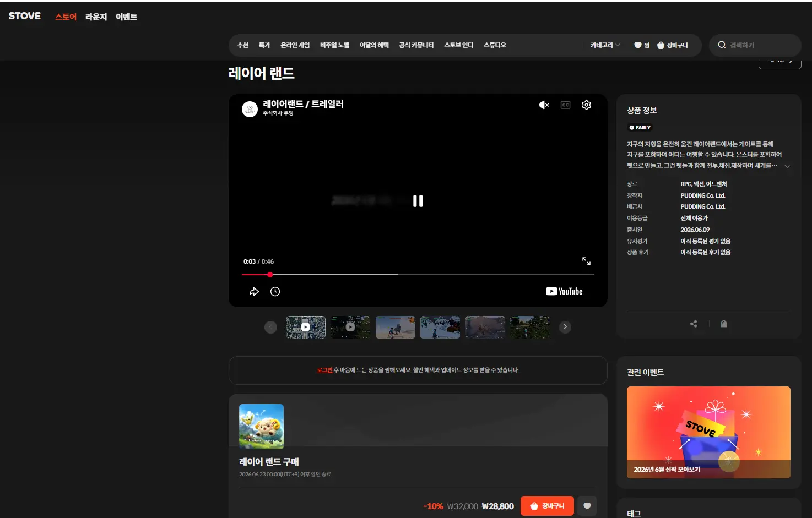Expand the 카테고리 dropdown
812x518 pixels.
(605, 45)
